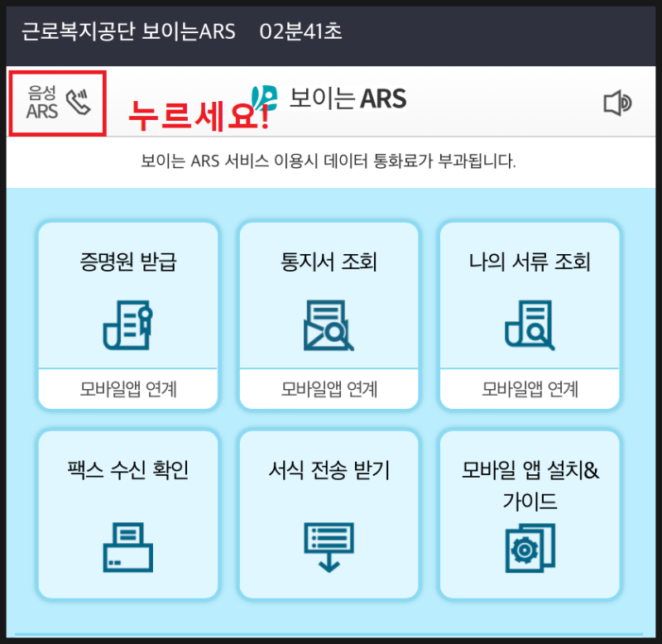Image resolution: width=662 pixels, height=644 pixels.
Task: Open 서식 전송 받기 download icon
Action: point(329,547)
